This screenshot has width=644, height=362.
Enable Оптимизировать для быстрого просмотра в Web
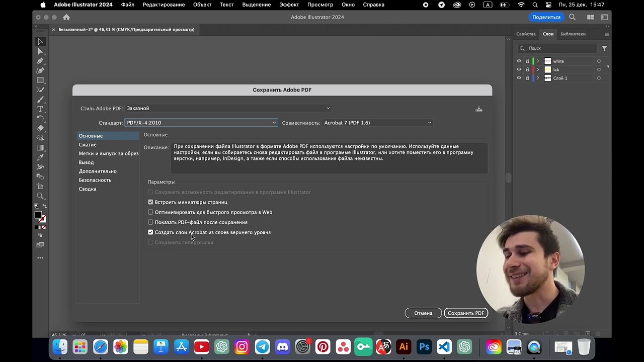tap(150, 212)
